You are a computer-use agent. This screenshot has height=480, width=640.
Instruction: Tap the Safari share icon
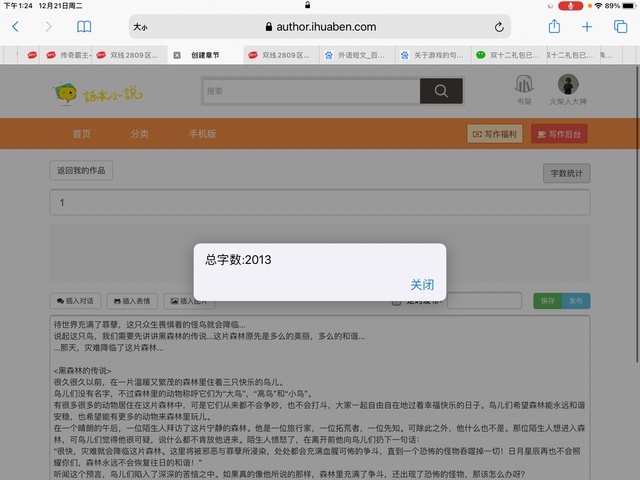coord(555,27)
